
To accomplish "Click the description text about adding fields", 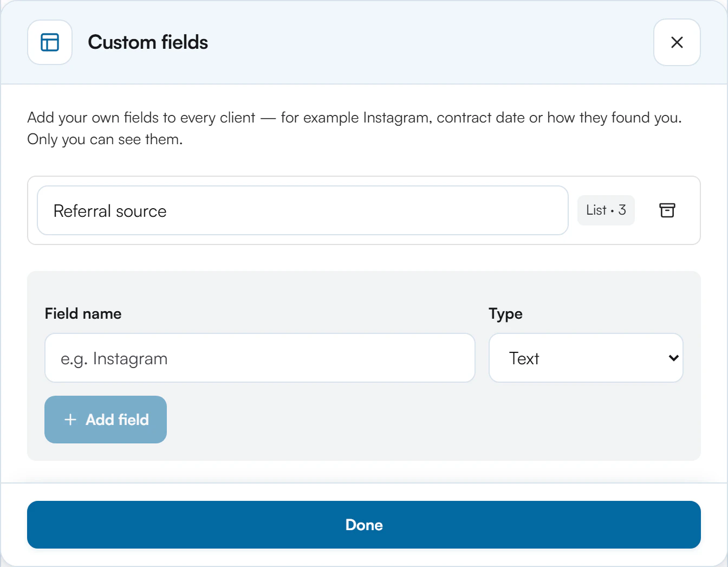I will (354, 128).
